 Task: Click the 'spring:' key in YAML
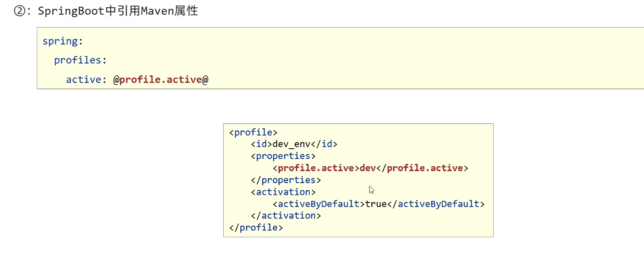(x=62, y=41)
